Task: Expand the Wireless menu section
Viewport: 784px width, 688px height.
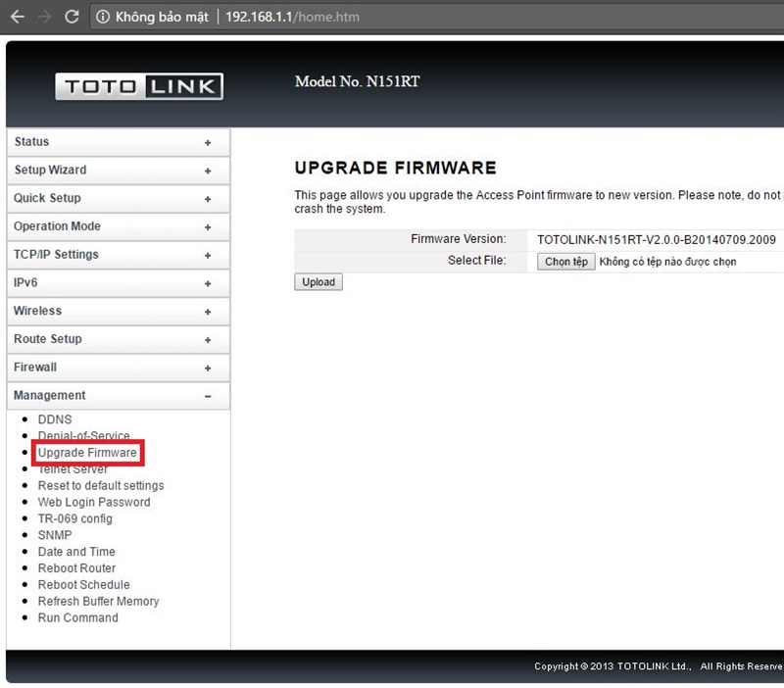Action: coord(119,311)
